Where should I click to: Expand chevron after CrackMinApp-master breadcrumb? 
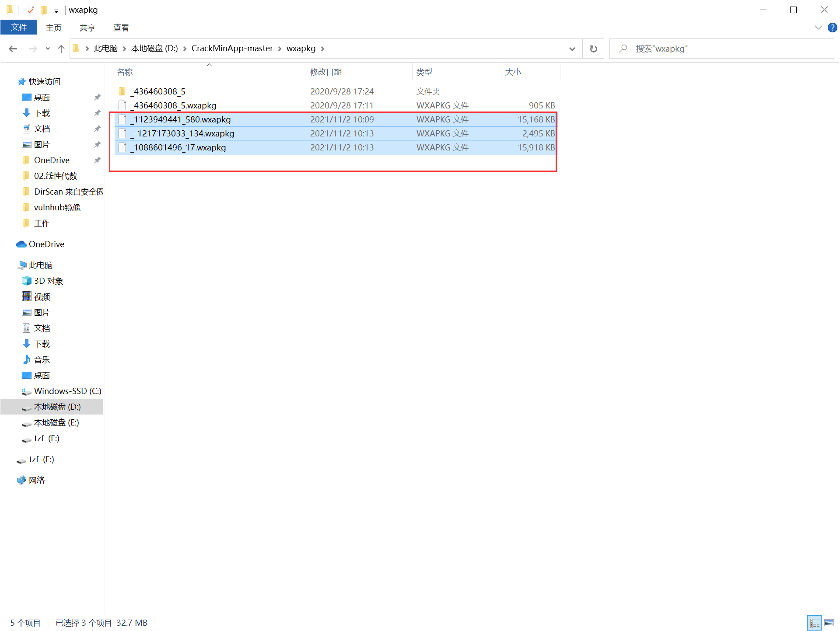coord(280,49)
